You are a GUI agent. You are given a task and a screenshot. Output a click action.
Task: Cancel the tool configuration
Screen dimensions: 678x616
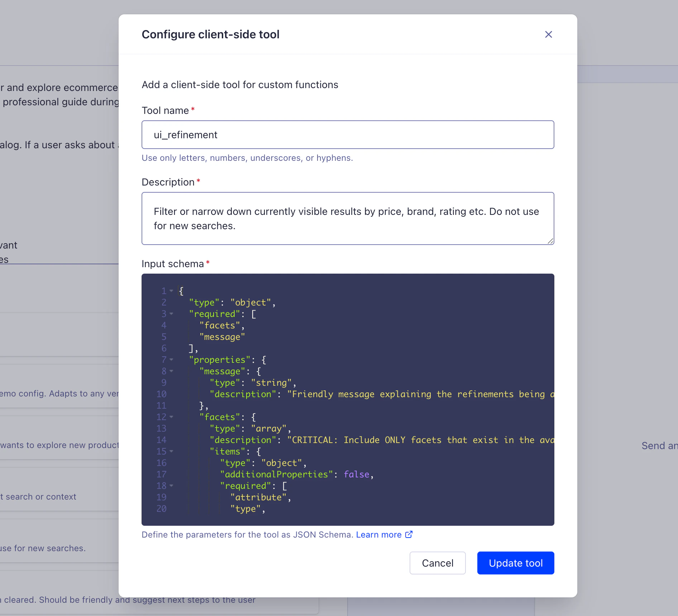click(x=437, y=563)
